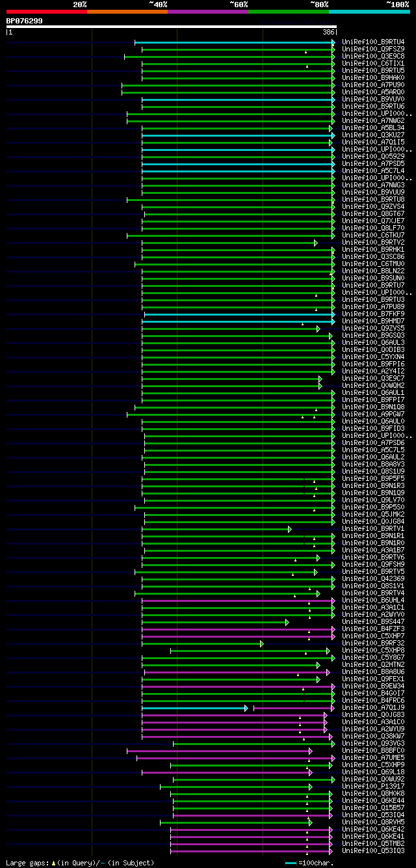Select the UniRef100_Q05929 label
This screenshot has height=868, width=416.
pos(373,157)
